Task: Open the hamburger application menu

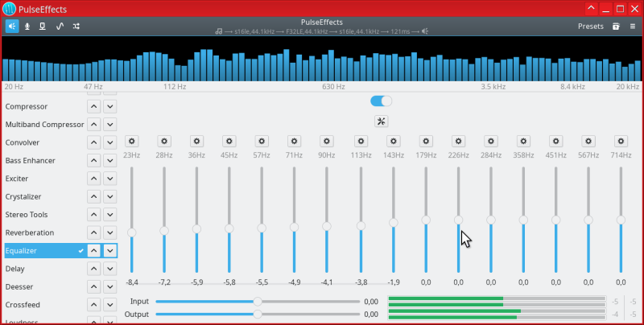Action: tap(633, 27)
